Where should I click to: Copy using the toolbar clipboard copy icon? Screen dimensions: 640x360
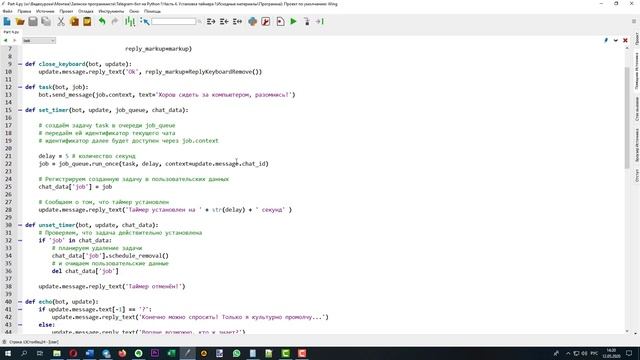pyautogui.click(x=74, y=21)
